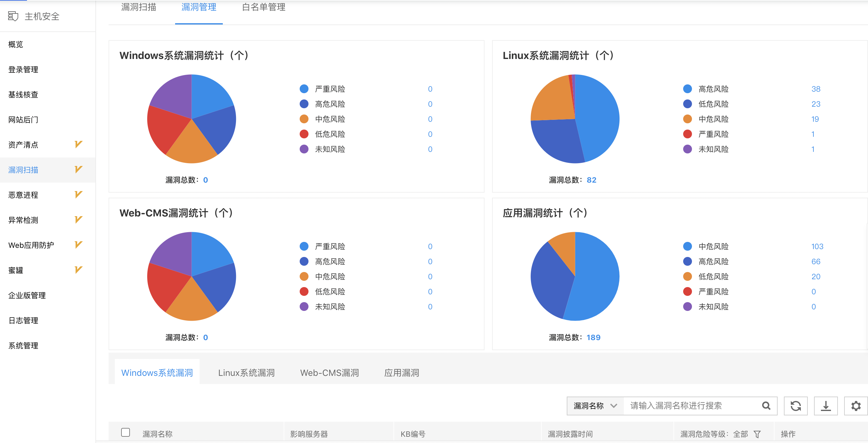
Task: Click the 漏洞披露时间 column header
Action: click(570, 434)
